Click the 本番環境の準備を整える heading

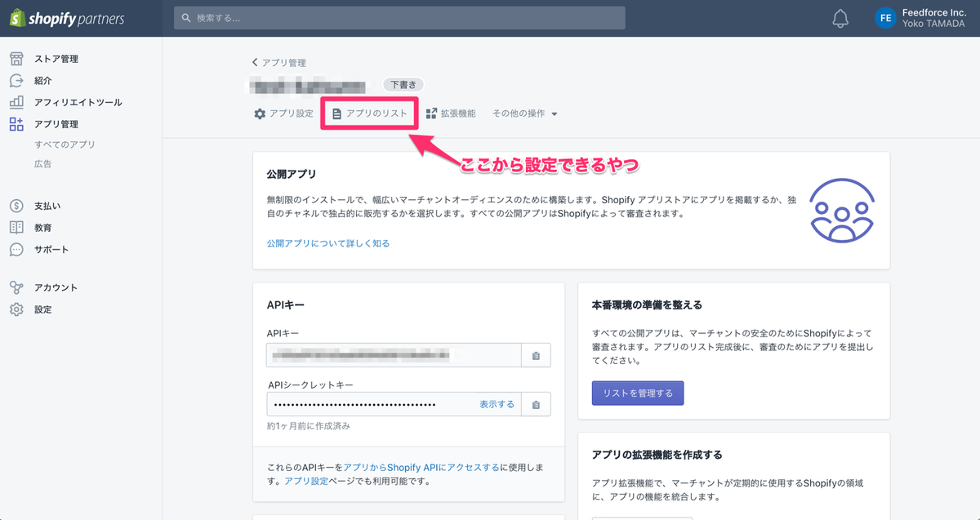coord(647,304)
